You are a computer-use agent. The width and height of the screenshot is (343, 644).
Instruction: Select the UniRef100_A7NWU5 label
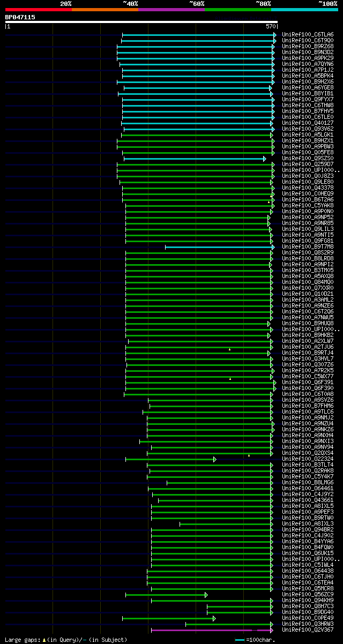[308, 317]
